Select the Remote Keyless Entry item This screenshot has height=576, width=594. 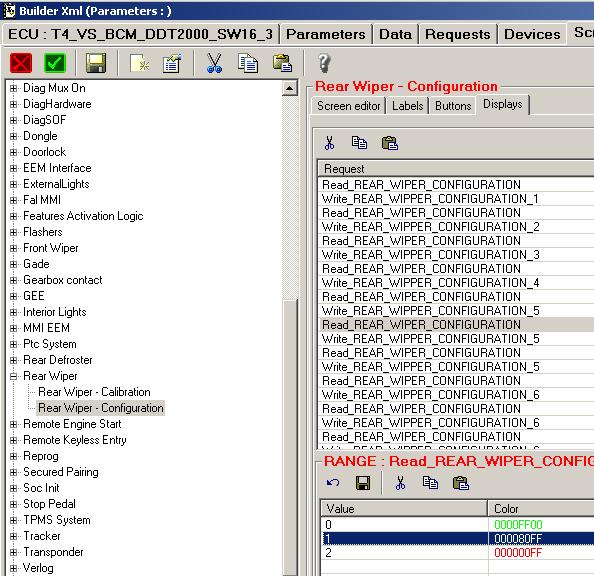click(x=75, y=440)
